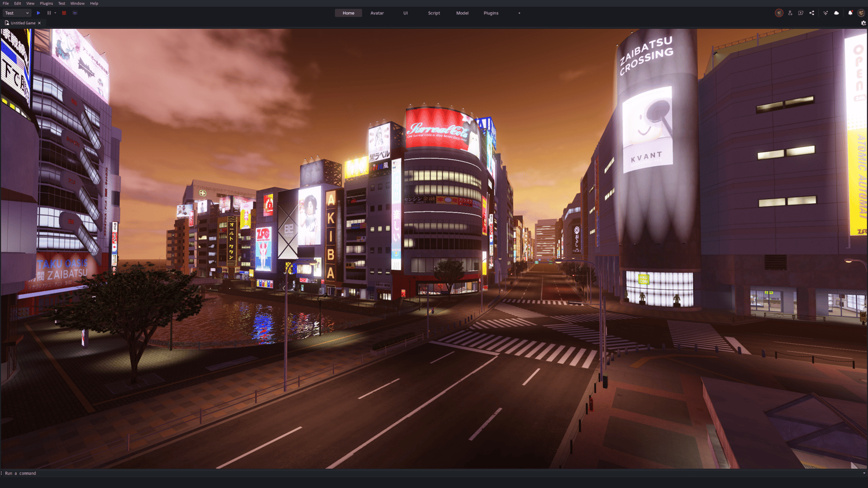Open viewport settings gear icon

pos(863,23)
